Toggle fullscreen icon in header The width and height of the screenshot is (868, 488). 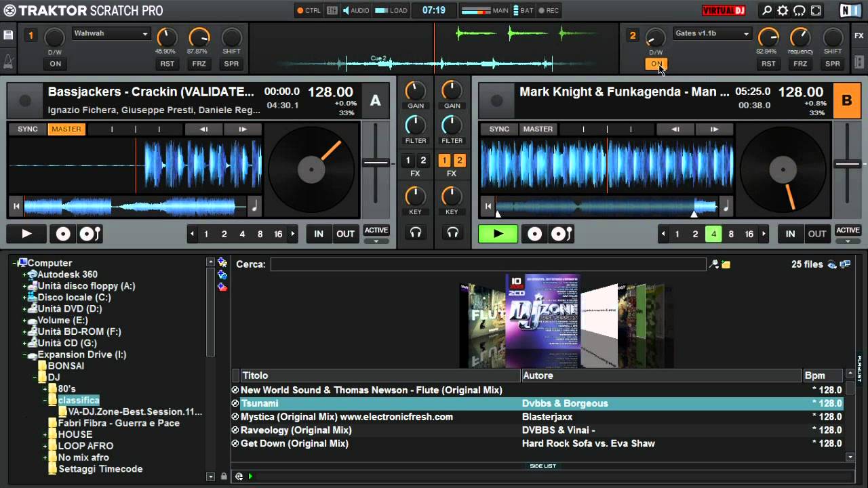click(816, 10)
